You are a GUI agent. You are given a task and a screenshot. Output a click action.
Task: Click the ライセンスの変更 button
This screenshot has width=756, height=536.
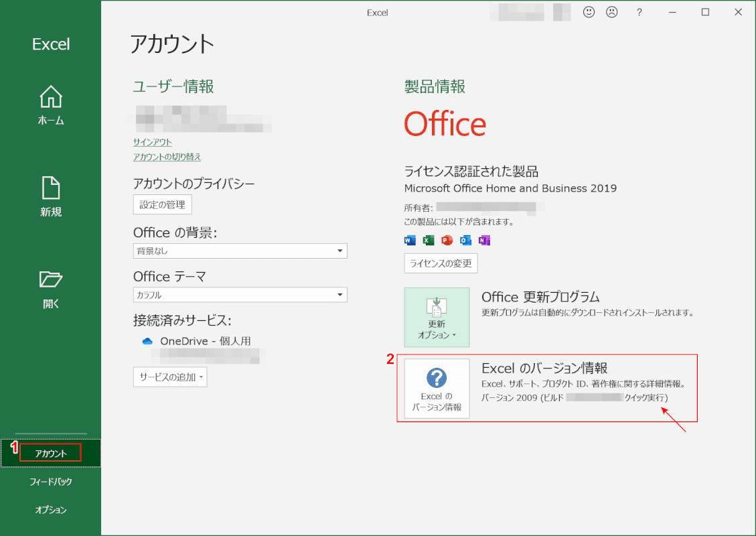tap(441, 263)
